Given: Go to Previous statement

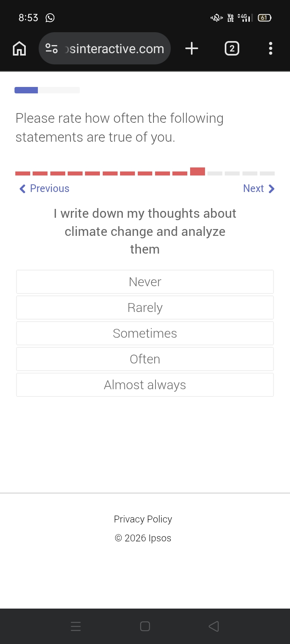Looking at the screenshot, I should (x=44, y=188).
